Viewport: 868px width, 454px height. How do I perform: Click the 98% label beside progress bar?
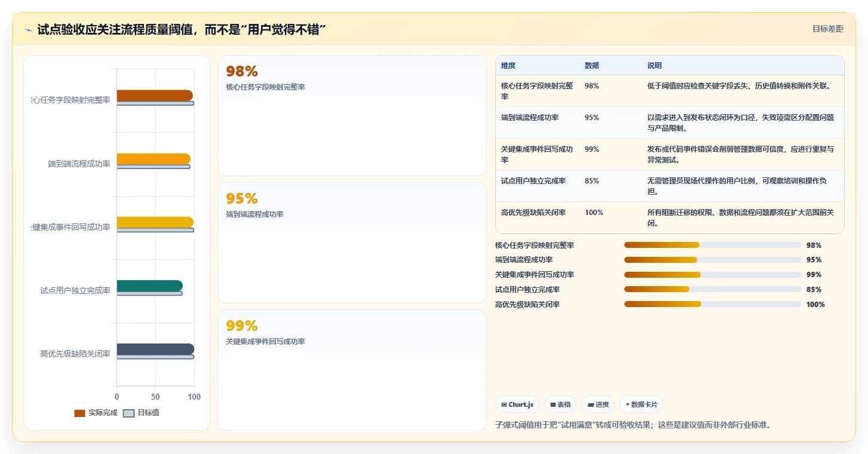(x=814, y=246)
